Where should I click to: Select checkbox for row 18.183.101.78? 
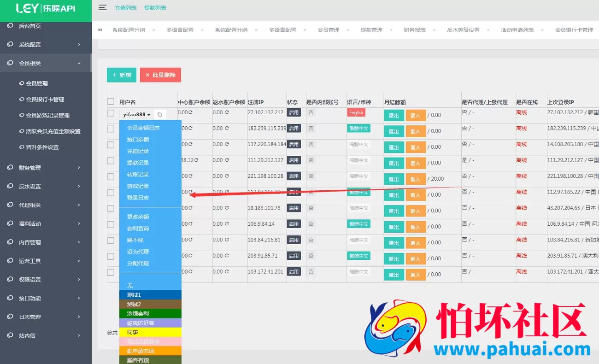(x=111, y=208)
